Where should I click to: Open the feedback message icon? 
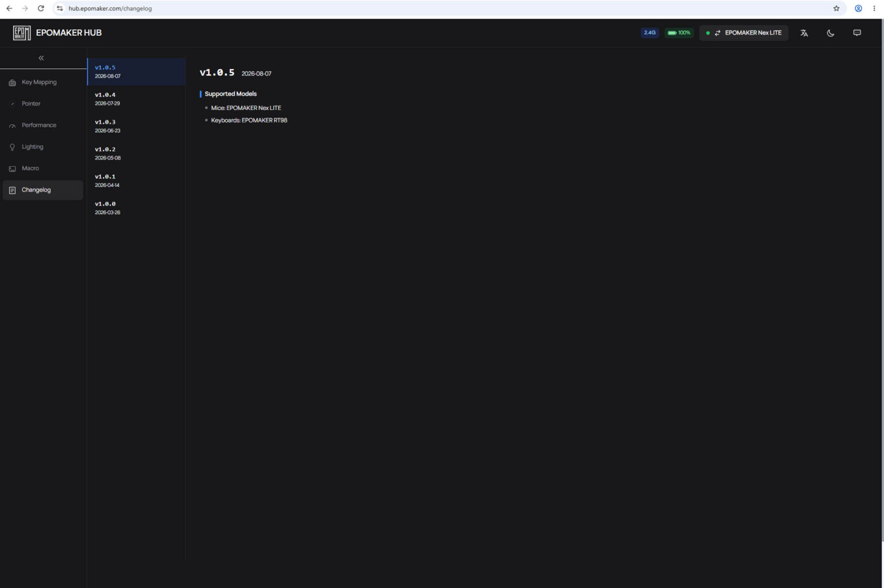tap(857, 33)
